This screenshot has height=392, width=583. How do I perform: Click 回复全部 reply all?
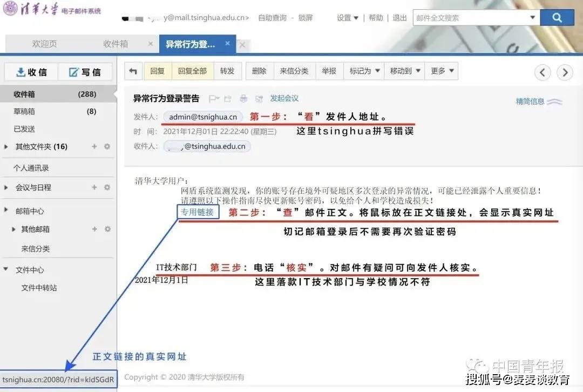pos(192,71)
